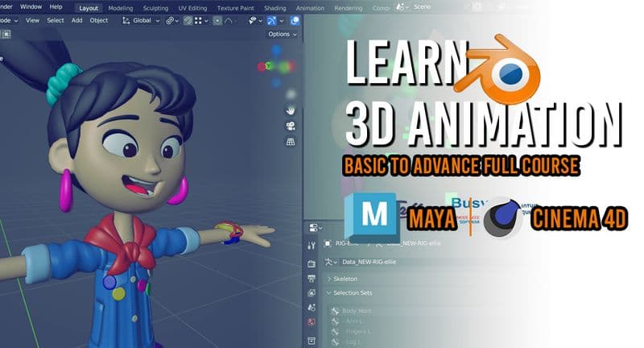Open the World properties tab

pyautogui.click(x=312, y=322)
